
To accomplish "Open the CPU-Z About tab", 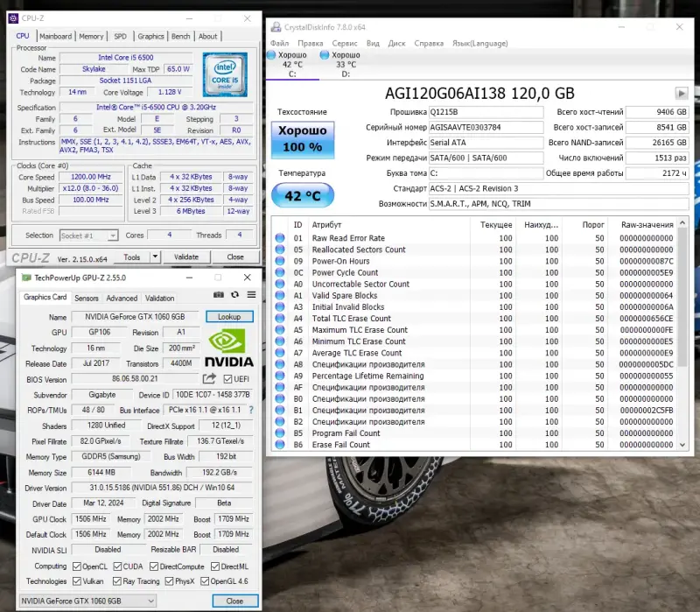I will click(207, 36).
